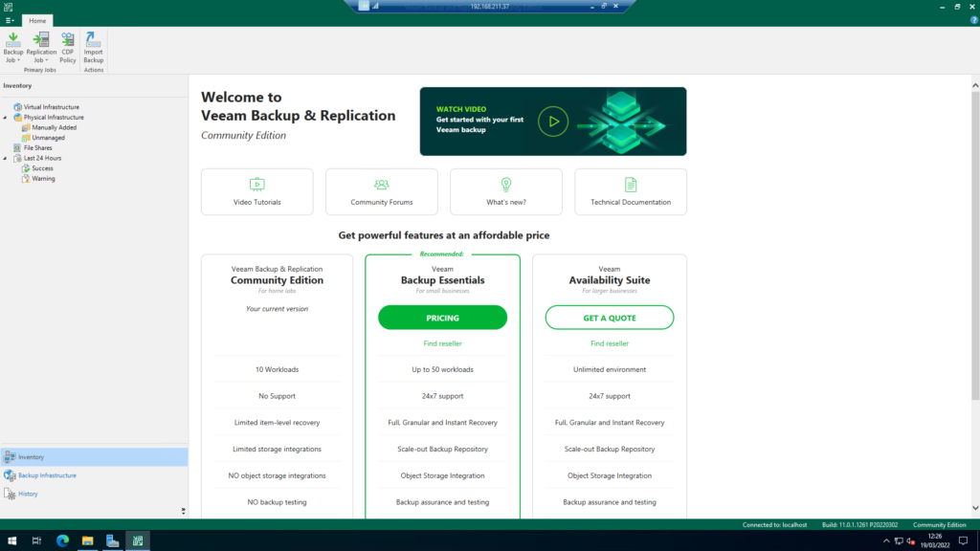The image size is (980, 551).
Task: Click Community Edition in the status bar
Action: [x=940, y=525]
